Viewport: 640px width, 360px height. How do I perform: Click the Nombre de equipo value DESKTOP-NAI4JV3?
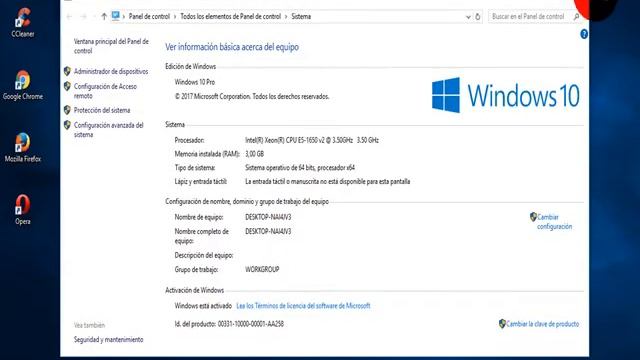tap(268, 217)
